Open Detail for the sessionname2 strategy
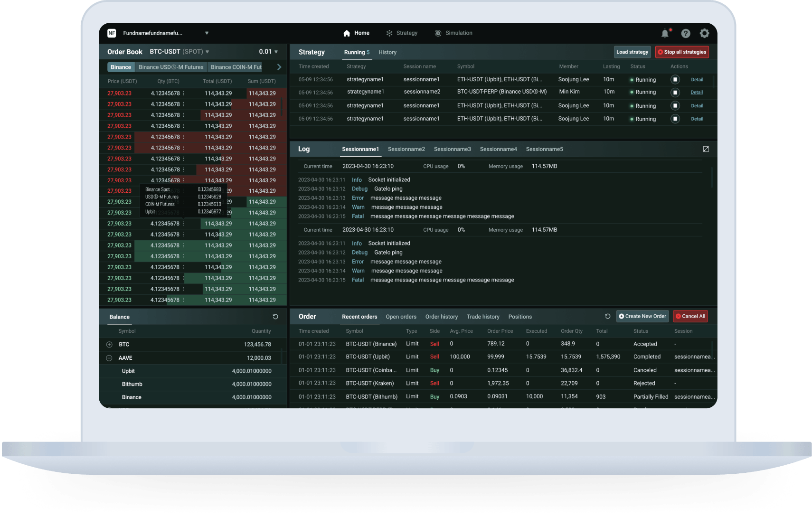Screen dimensions: 812x517 pos(697,92)
